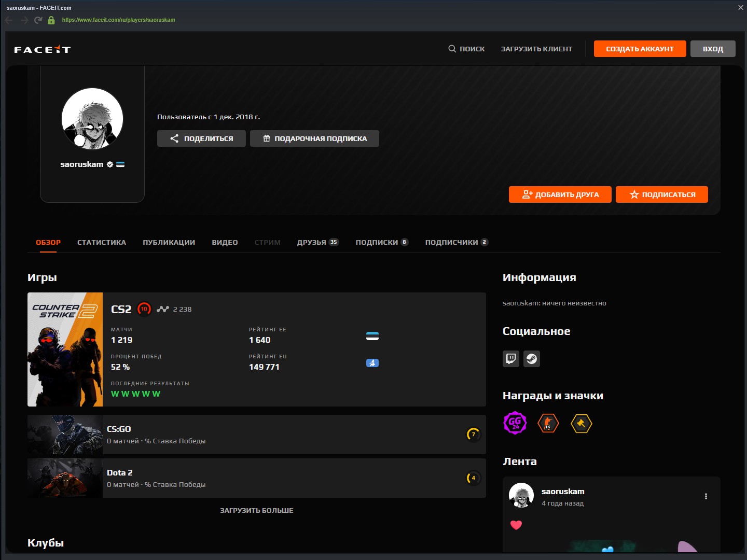Click the yellow hammer award badge
The width and height of the screenshot is (747, 560).
pyautogui.click(x=582, y=423)
